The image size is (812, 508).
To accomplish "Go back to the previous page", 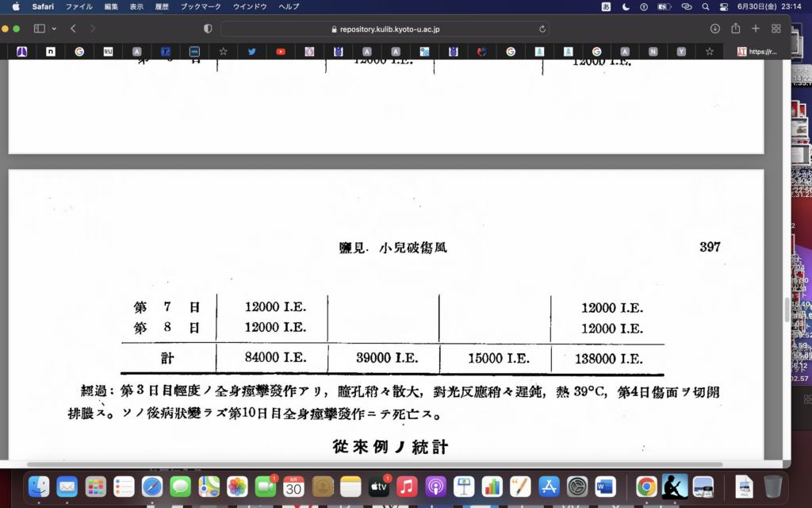I will pyautogui.click(x=73, y=29).
